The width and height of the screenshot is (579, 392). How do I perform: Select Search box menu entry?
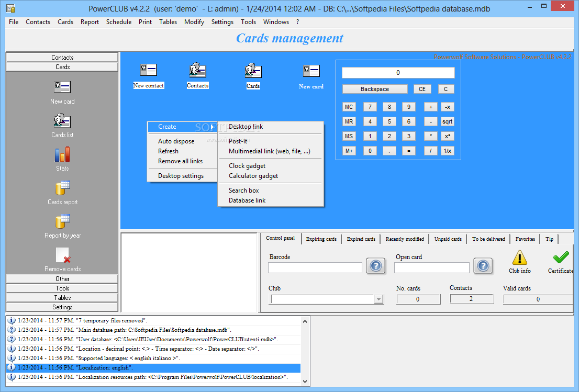(271, 191)
